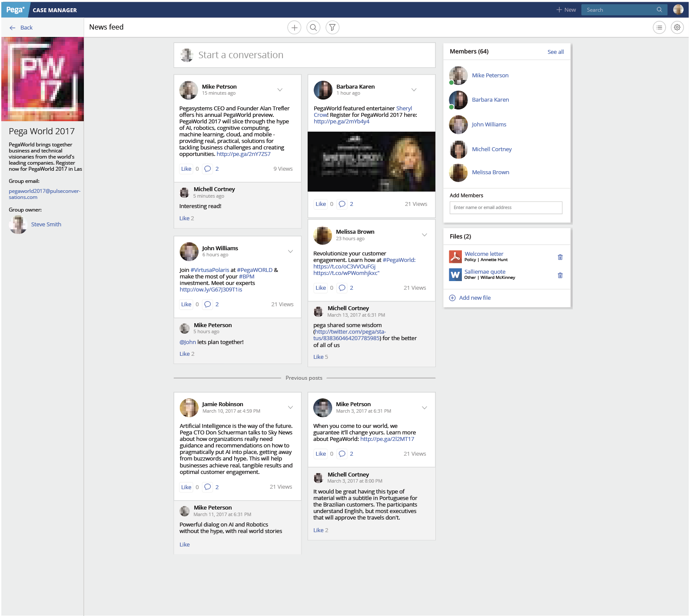Like Barbara Karen's Sheryl Crow post
Viewport: 690px width, 616px height.
click(321, 204)
